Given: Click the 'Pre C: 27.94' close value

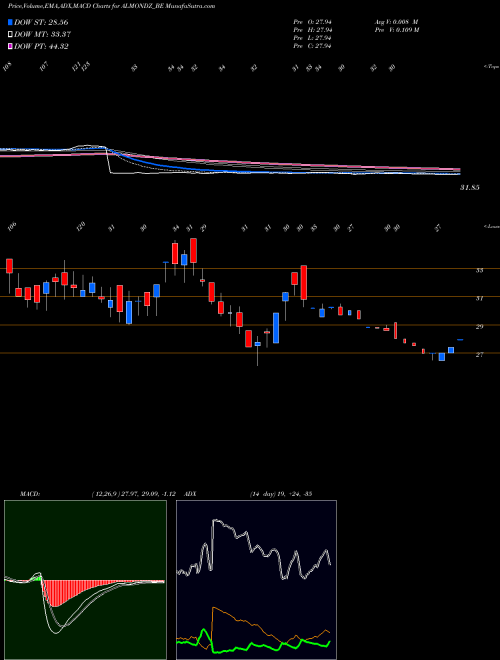Looking at the screenshot, I should point(312,46).
